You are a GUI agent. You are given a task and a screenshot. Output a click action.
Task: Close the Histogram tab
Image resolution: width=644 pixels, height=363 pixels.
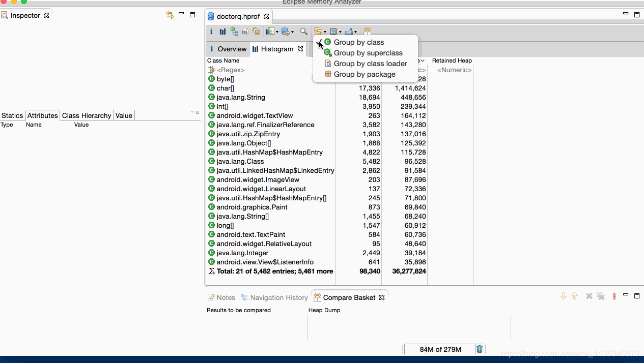click(x=300, y=49)
